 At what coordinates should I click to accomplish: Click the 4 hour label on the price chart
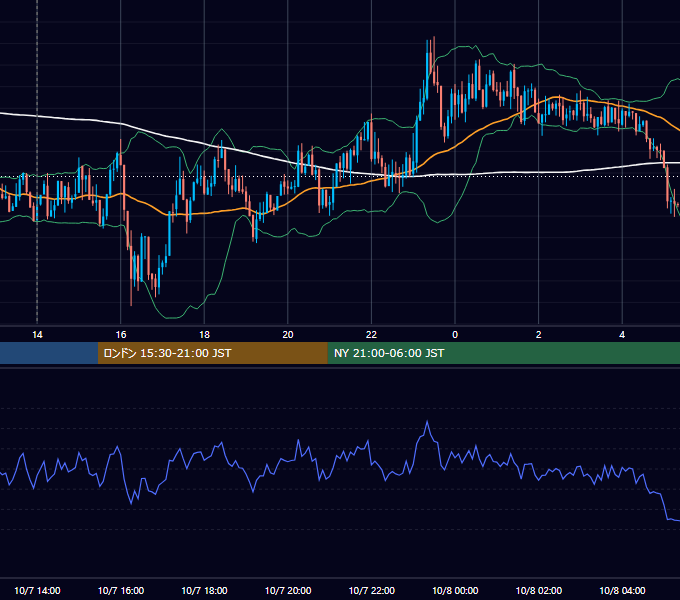[x=622, y=335]
